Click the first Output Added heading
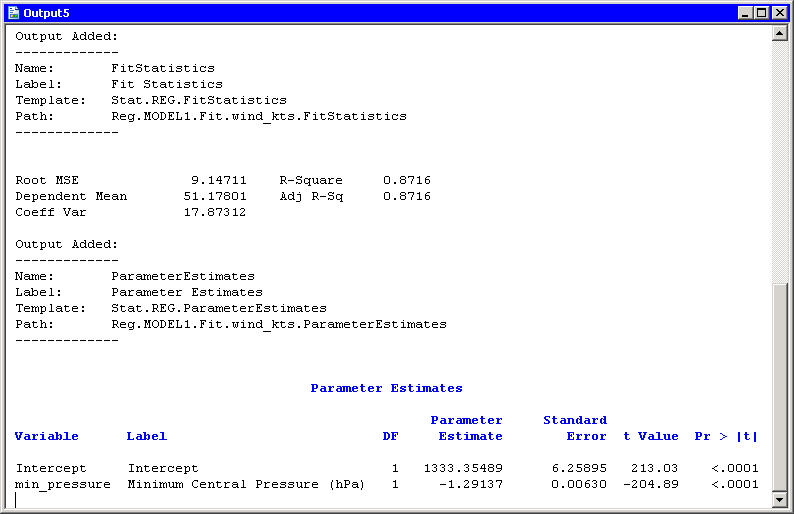794x514 pixels. point(66,36)
